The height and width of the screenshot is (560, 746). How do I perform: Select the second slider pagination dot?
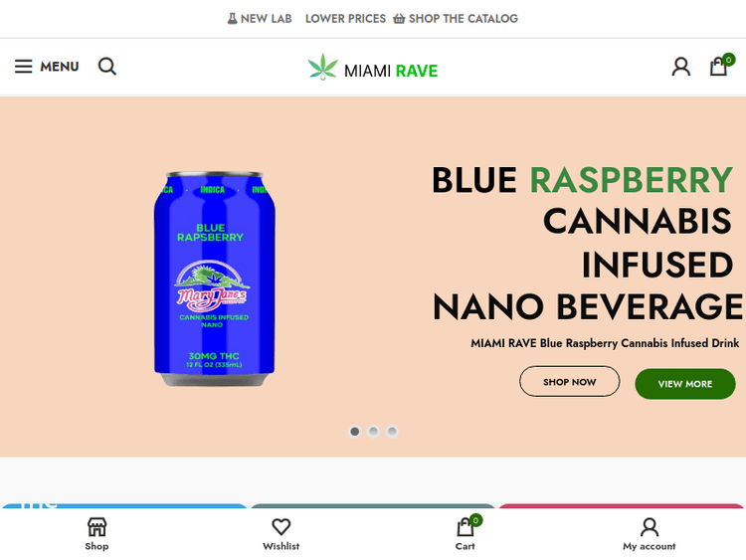[x=373, y=432]
